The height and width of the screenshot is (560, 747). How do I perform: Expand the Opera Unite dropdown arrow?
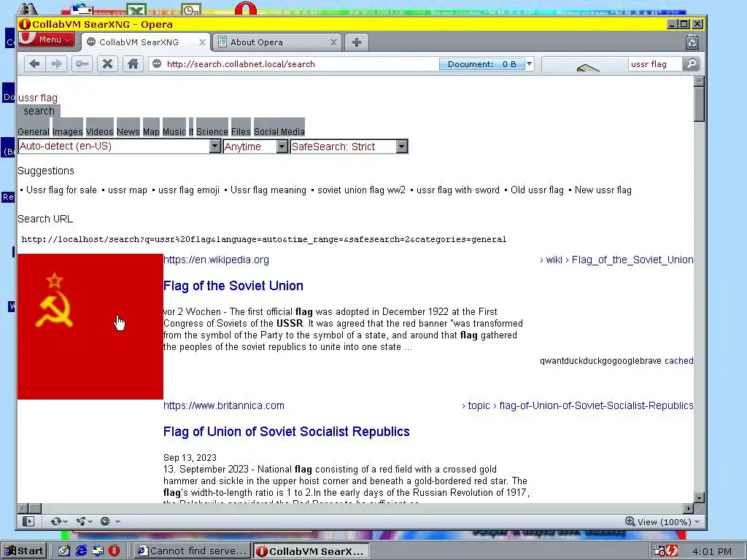click(90, 522)
